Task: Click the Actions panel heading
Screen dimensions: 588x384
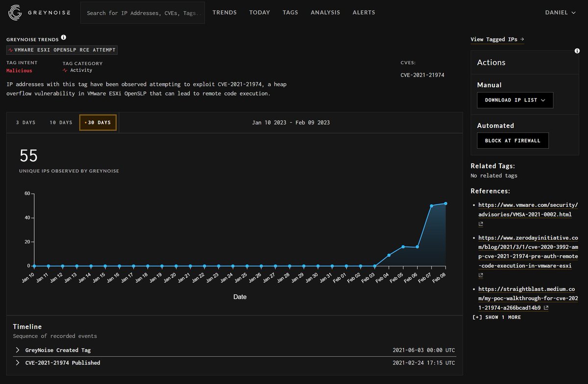Action: (x=491, y=62)
